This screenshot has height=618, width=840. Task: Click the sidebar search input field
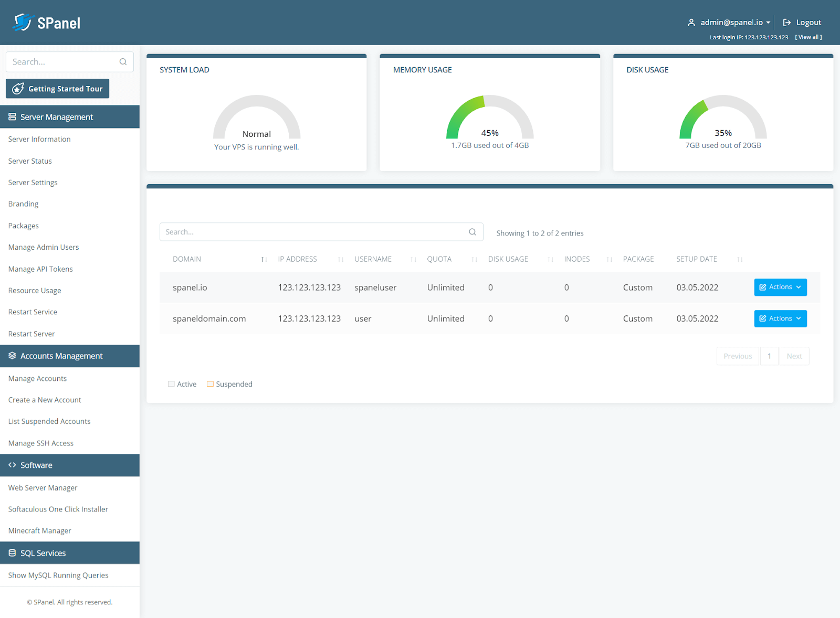[63, 61]
